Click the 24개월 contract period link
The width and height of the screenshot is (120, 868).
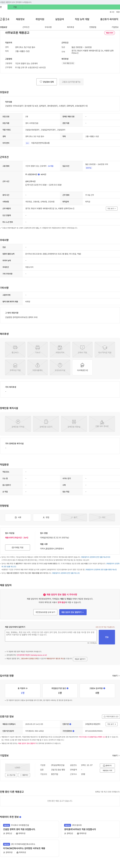pos(50,166)
